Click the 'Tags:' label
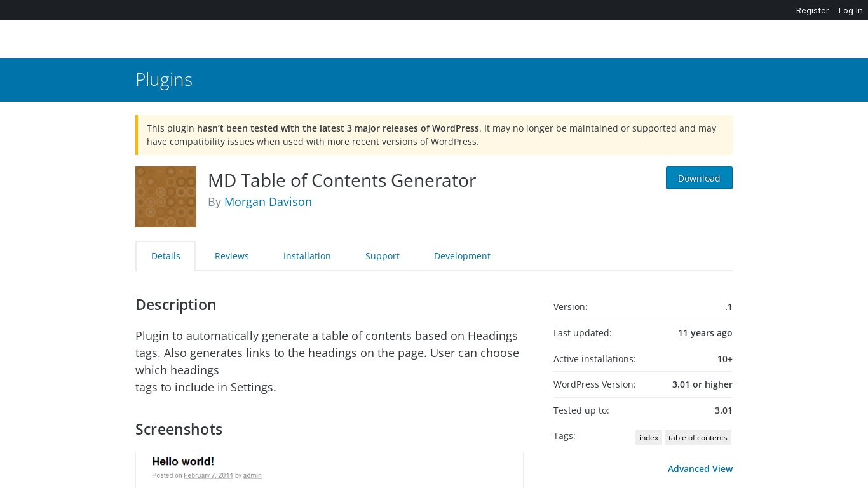 coord(564,436)
